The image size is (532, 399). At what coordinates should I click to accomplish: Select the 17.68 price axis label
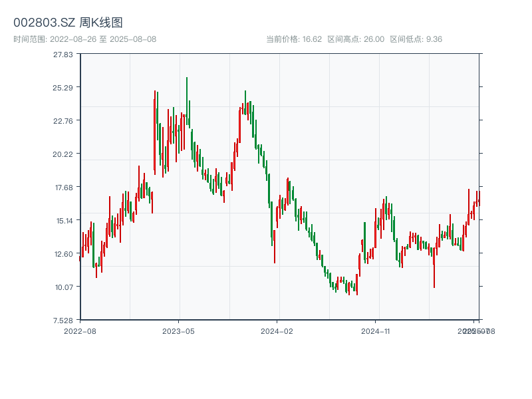pyautogui.click(x=64, y=188)
